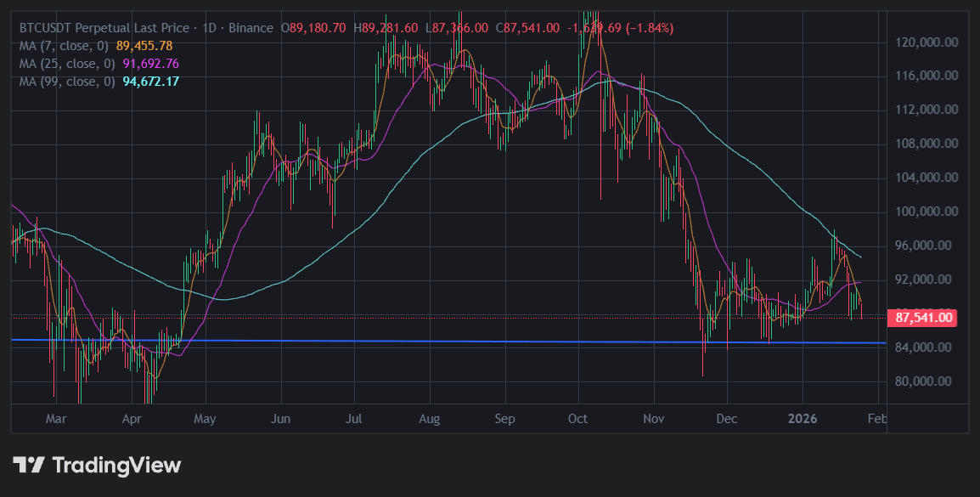The image size is (980, 497).
Task: Click the Mar label on time axis
Action: pyautogui.click(x=56, y=418)
